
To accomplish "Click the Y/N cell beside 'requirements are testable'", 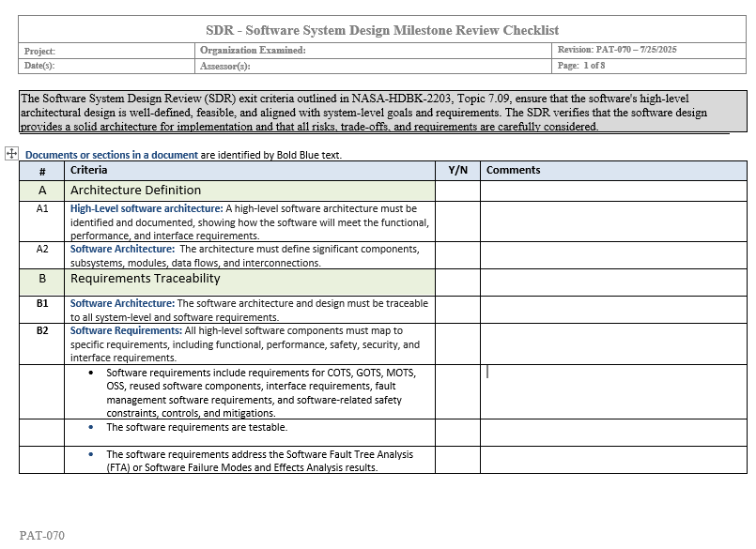I will coord(457,432).
